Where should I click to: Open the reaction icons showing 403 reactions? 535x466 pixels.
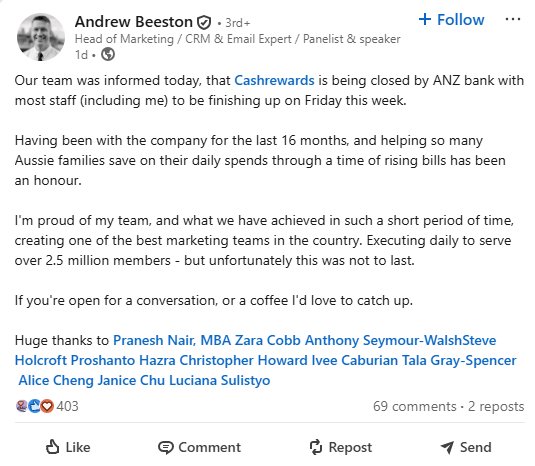pos(34,406)
